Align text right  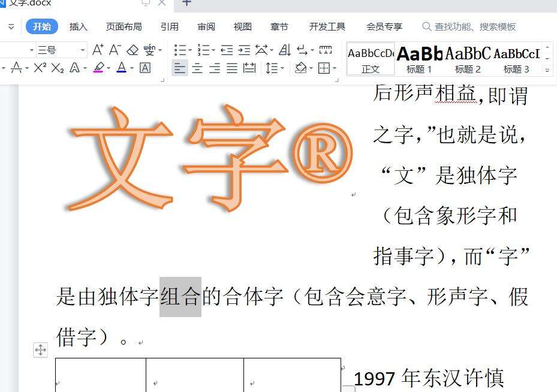pos(215,68)
